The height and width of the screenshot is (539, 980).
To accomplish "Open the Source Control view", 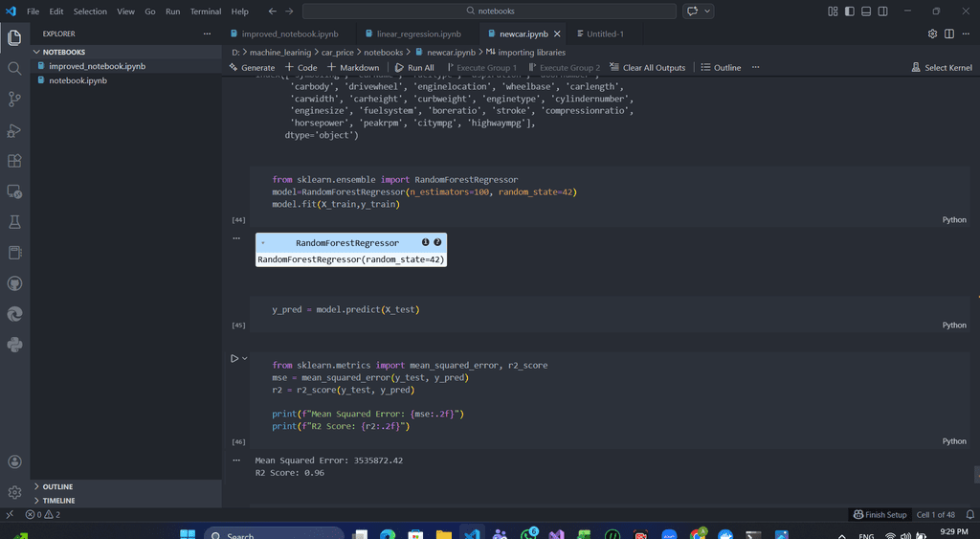I will pyautogui.click(x=14, y=99).
